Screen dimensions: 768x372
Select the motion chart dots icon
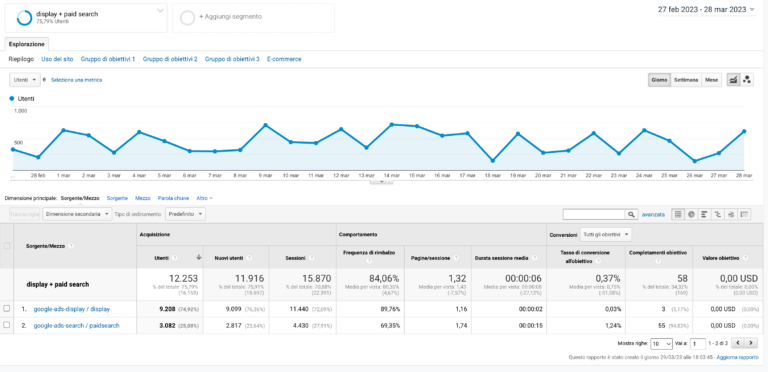[746, 80]
